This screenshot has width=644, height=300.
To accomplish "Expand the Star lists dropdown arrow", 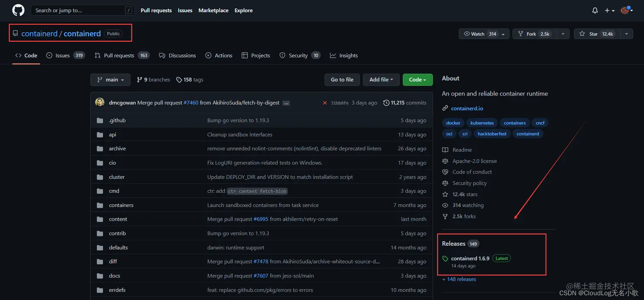I will 627,34.
